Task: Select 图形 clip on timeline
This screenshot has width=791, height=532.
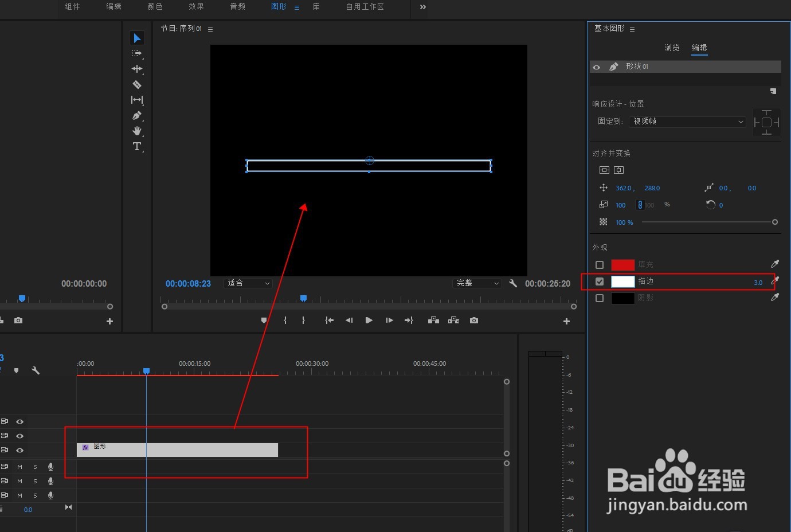Action: pyautogui.click(x=178, y=450)
